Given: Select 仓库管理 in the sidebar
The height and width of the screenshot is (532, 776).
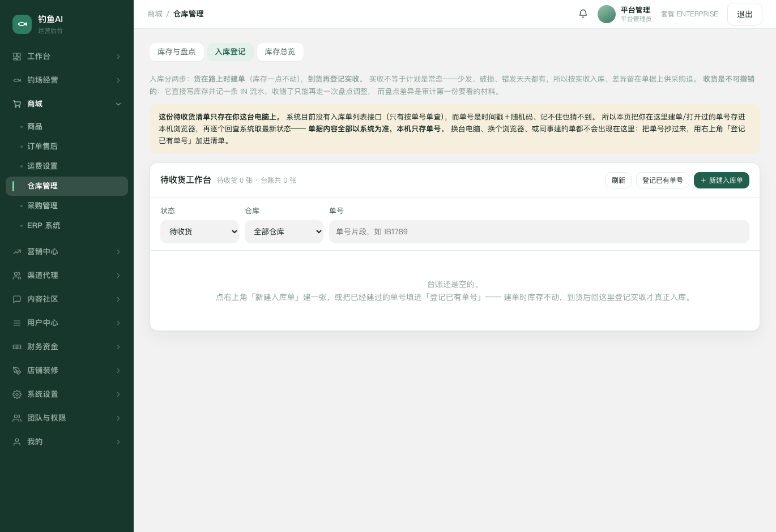Looking at the screenshot, I should 67,186.
